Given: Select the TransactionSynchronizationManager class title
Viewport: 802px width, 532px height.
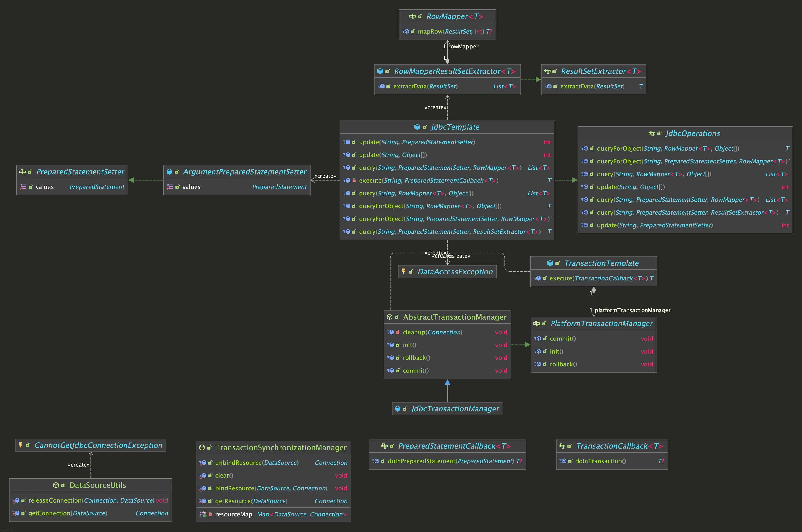Looking at the screenshot, I should 281,447.
